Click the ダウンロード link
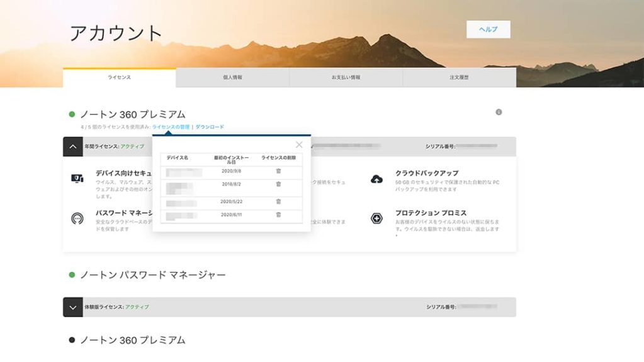This screenshot has height=362, width=644. (x=210, y=127)
